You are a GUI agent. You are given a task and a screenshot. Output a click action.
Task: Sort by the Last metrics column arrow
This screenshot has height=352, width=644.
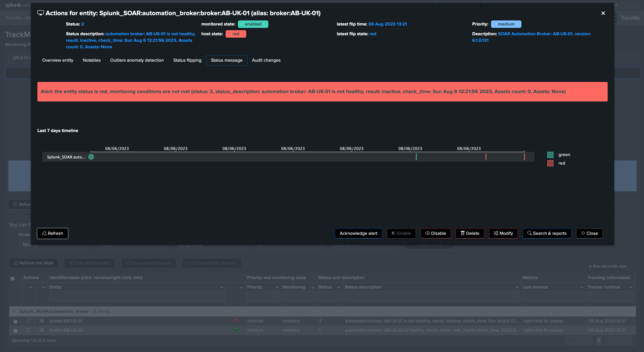582,287
